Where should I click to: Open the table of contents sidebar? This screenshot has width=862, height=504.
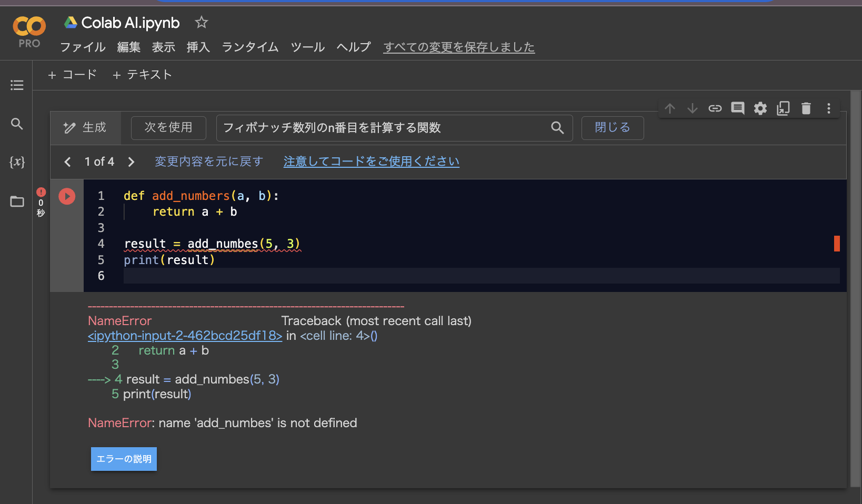click(17, 85)
